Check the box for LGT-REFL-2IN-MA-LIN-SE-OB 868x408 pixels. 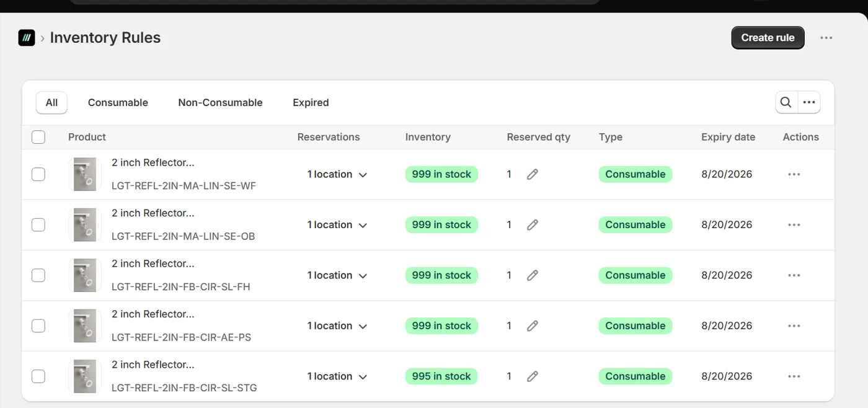coord(38,224)
